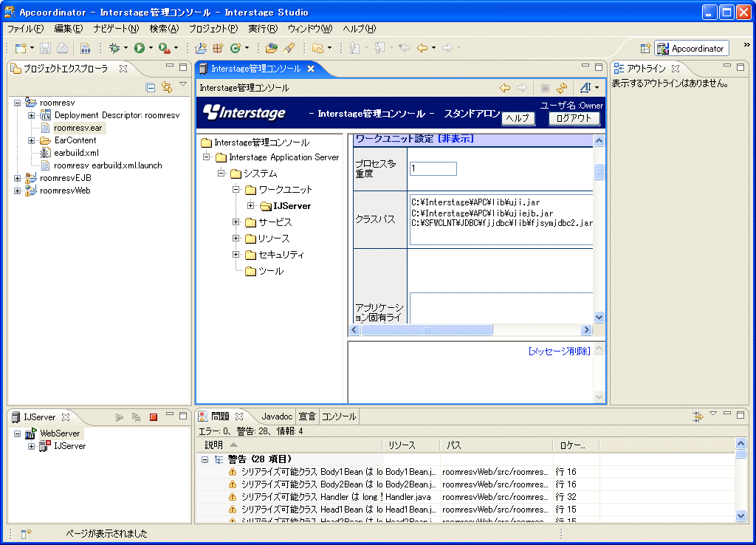Close the アウトライン view

[676, 69]
